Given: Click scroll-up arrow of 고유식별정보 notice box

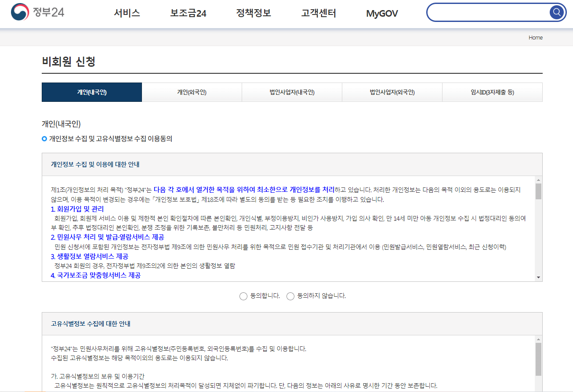Looking at the screenshot, I should [538, 339].
